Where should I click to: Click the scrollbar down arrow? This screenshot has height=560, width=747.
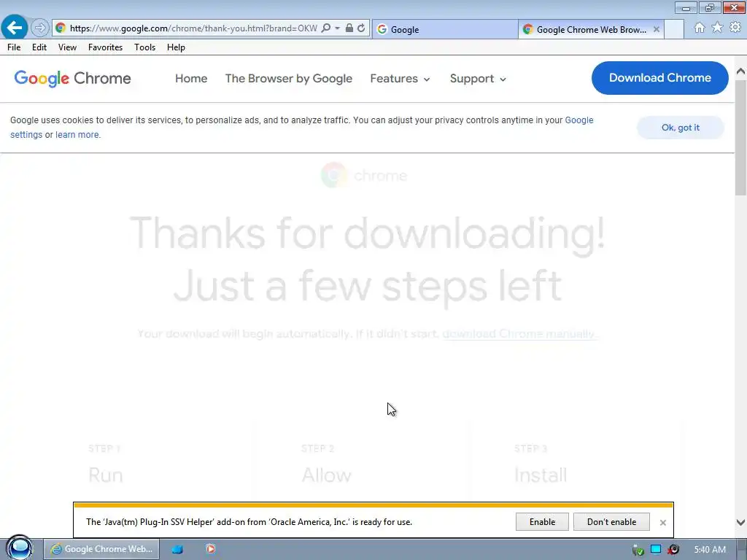tap(740, 522)
